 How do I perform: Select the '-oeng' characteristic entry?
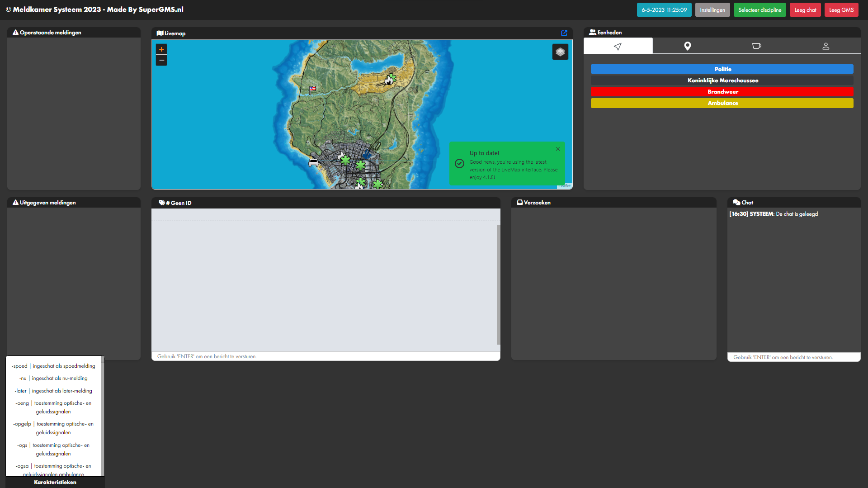pyautogui.click(x=53, y=407)
